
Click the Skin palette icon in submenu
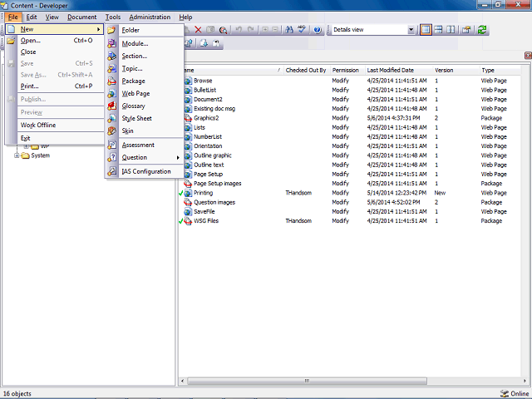pyautogui.click(x=111, y=131)
